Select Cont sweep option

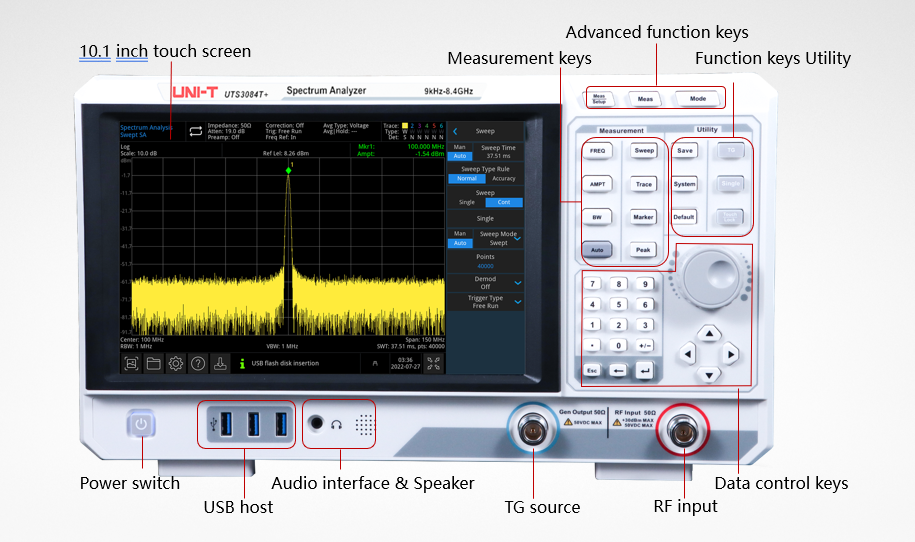504,202
